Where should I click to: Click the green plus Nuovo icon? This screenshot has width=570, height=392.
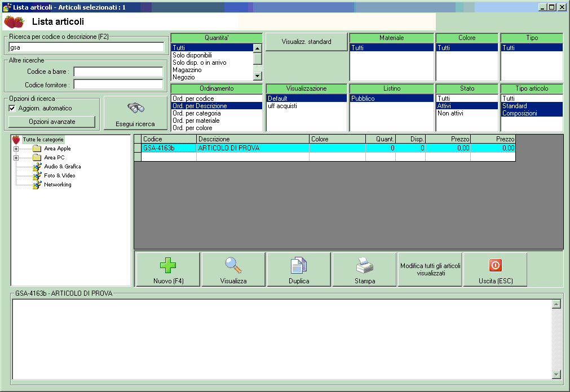click(x=167, y=266)
